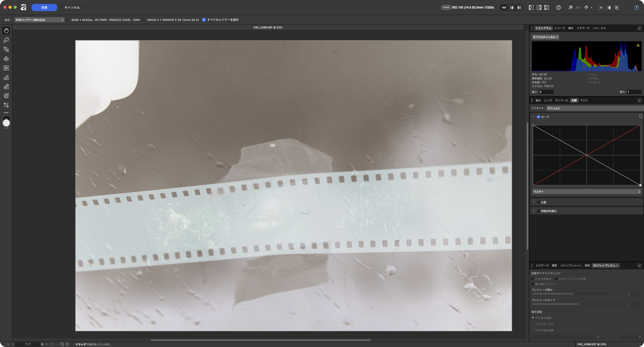Image resolution: width=644 pixels, height=347 pixels.
Task: Open the develop panel options menu
Action: [639, 100]
